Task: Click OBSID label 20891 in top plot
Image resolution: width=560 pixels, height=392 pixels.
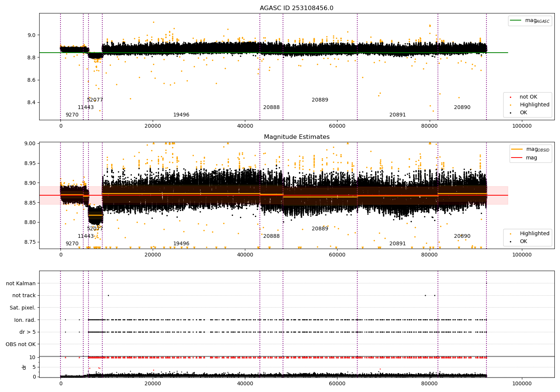Action: click(x=398, y=115)
